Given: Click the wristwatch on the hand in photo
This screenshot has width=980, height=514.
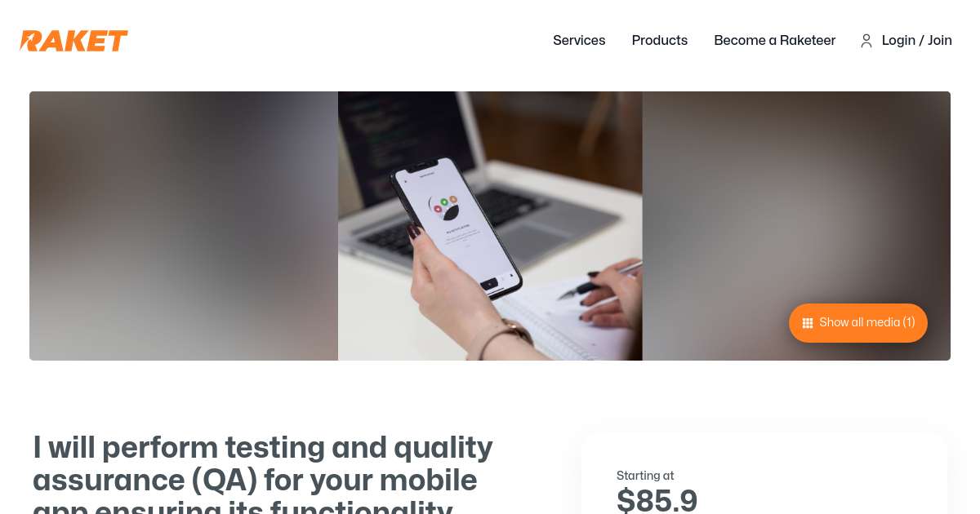Looking at the screenshot, I should click(510, 334).
